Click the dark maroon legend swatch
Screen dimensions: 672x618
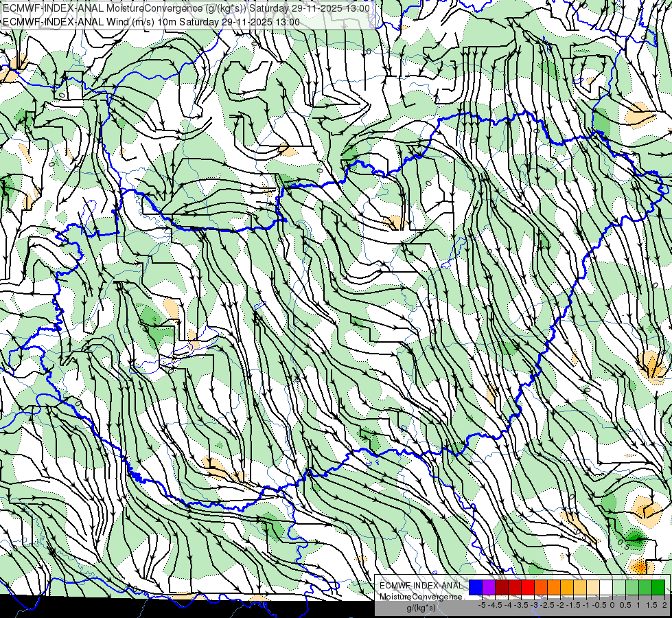[502, 587]
